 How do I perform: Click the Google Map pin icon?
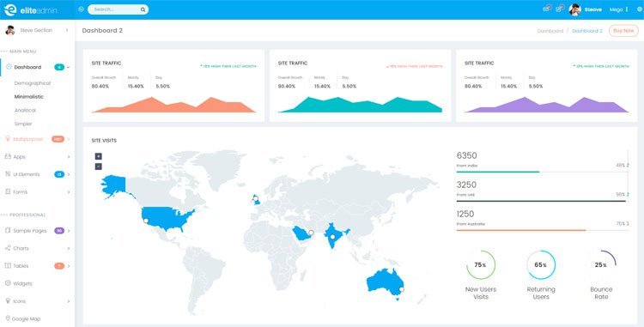[8, 318]
